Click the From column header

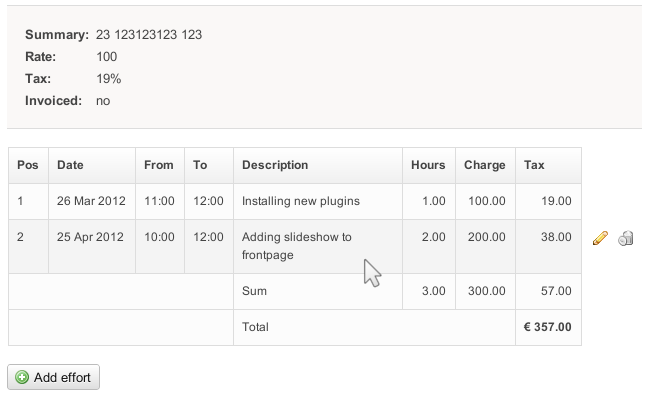[x=160, y=165]
